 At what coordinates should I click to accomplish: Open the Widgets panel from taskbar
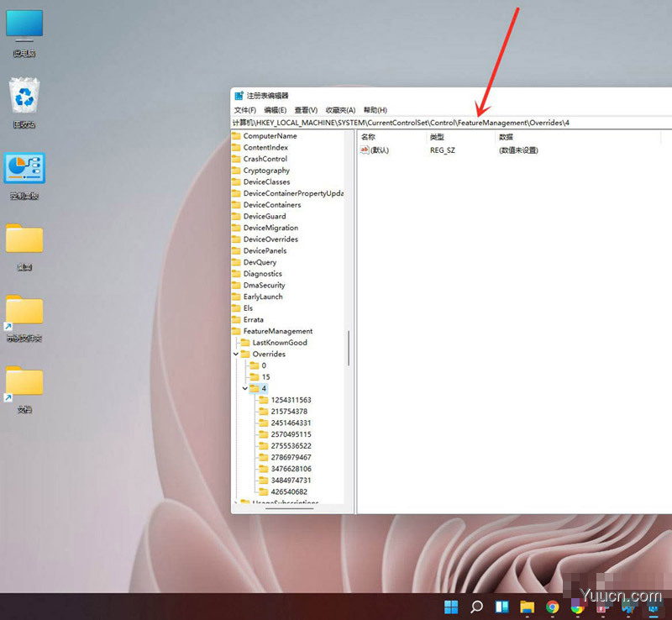[501, 607]
